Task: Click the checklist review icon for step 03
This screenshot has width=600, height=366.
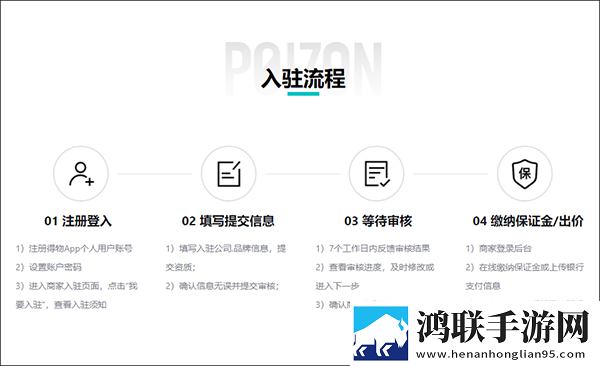Action: click(377, 174)
